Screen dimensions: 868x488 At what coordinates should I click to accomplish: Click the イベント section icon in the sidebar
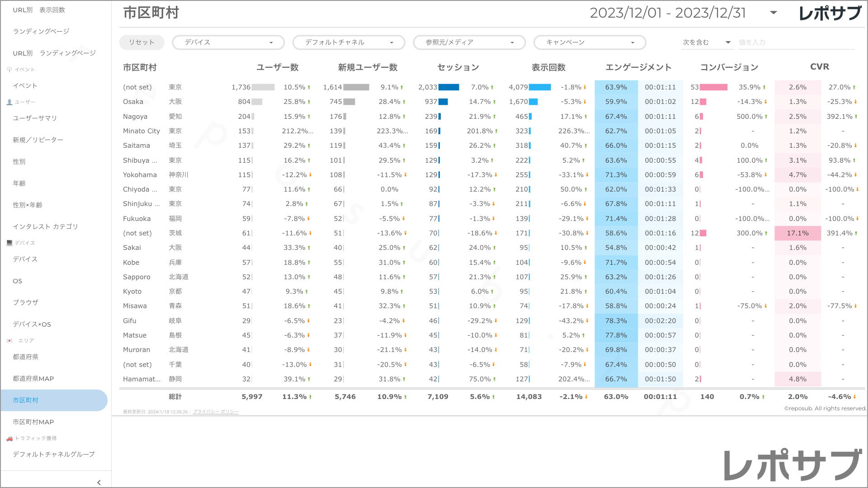tap(9, 70)
